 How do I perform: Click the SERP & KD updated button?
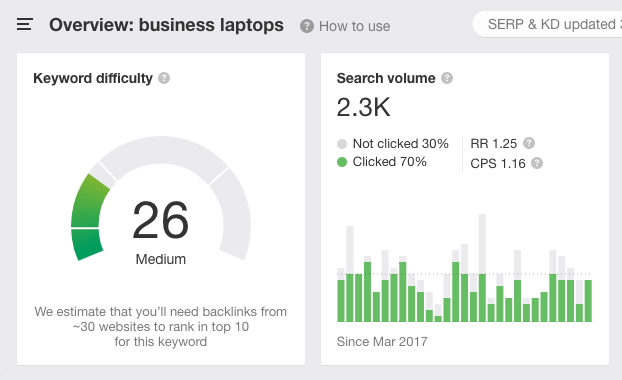[x=547, y=24]
